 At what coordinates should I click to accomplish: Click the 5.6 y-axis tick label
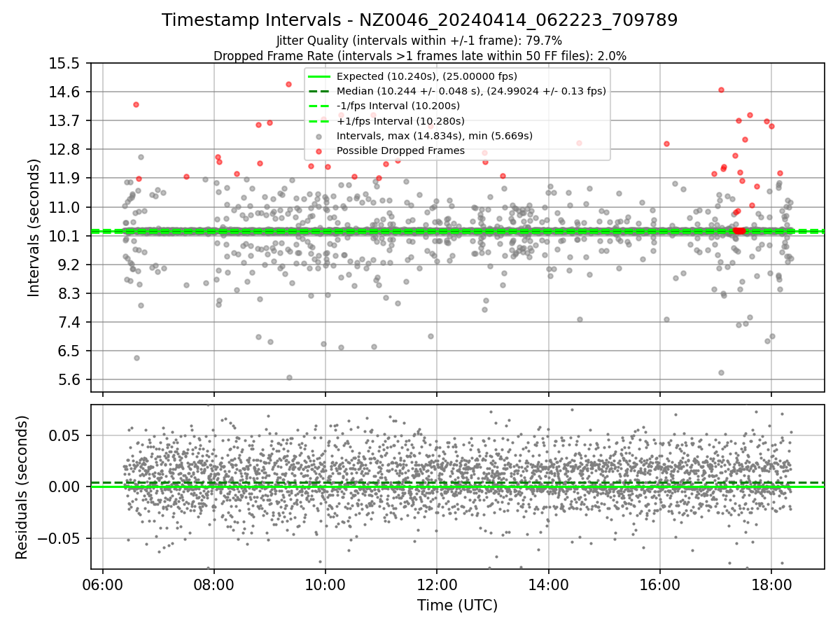[x=70, y=379]
